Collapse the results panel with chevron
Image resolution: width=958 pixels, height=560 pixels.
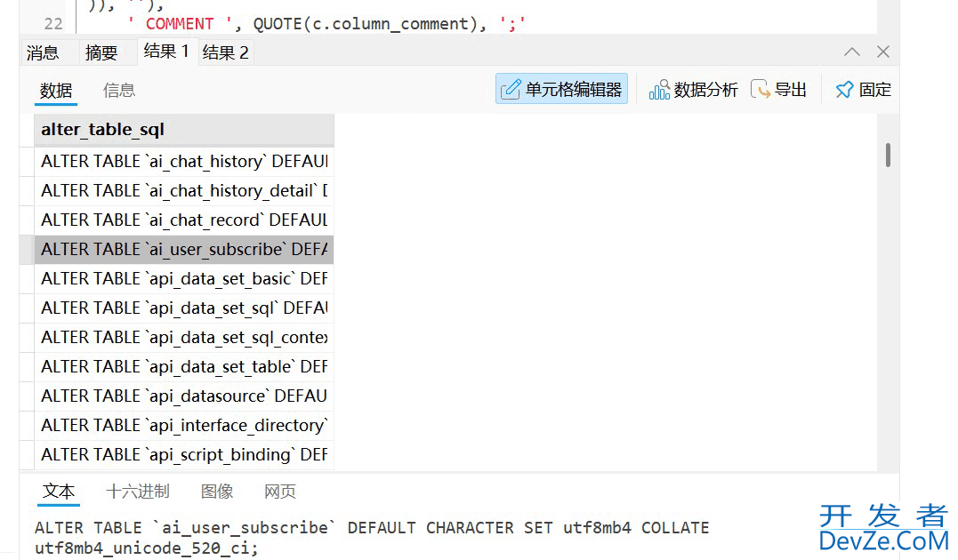851,52
